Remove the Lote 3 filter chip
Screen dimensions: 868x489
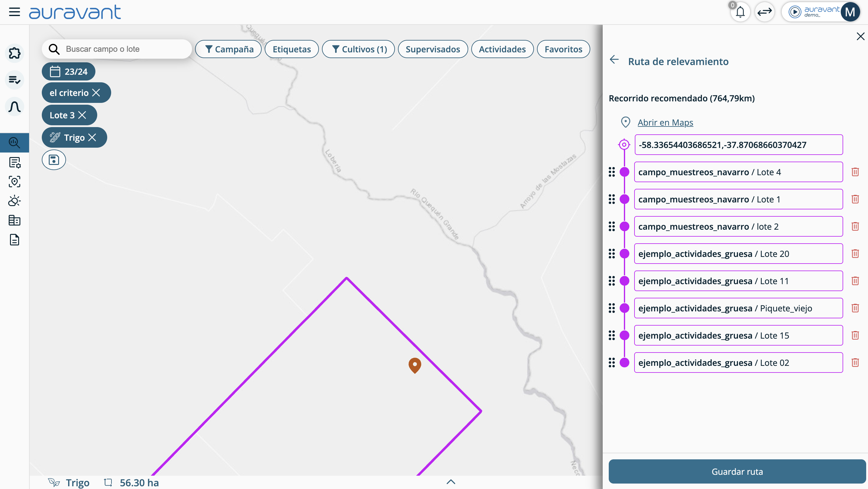tap(82, 115)
